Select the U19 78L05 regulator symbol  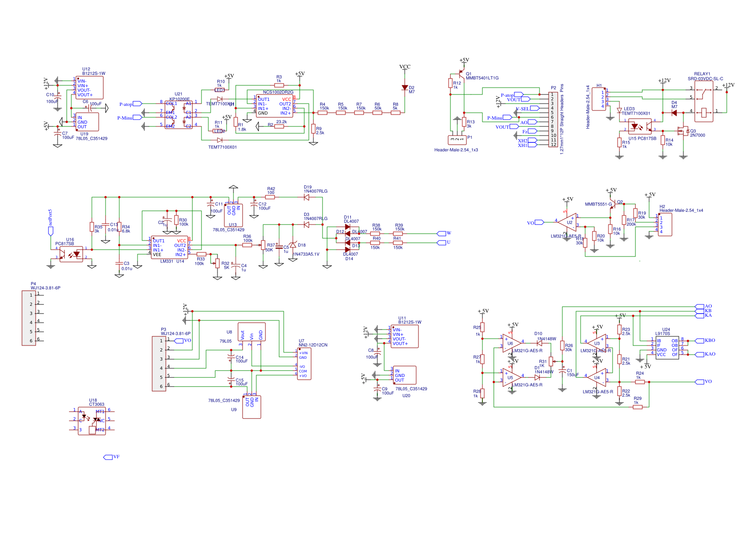(x=87, y=122)
